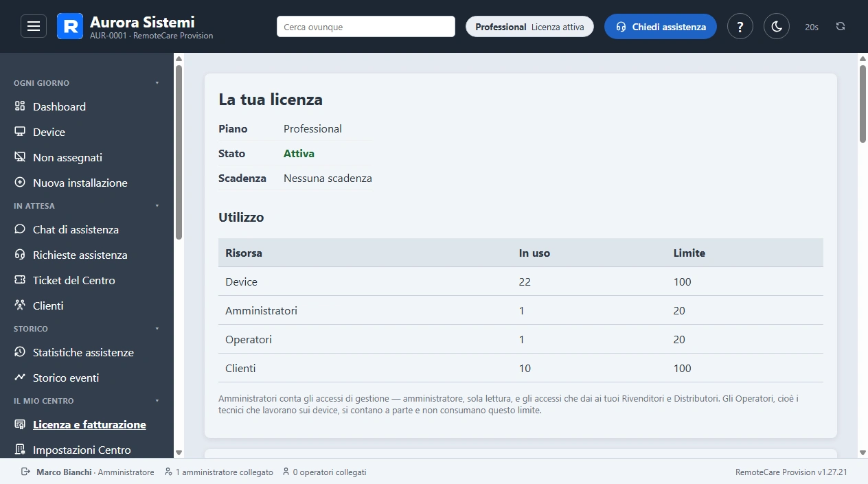The width and height of the screenshot is (868, 484).
Task: Click the Cerca ovunque search field
Action: point(366,27)
